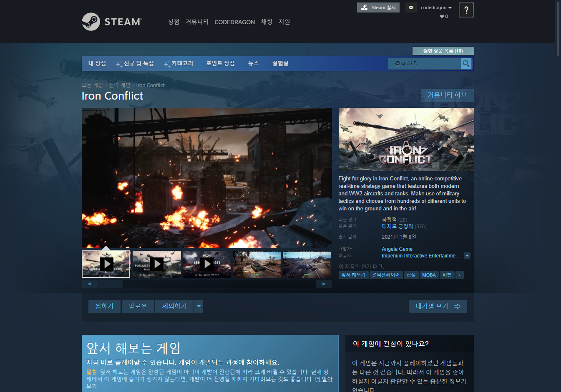Go to 상점 in top navigation

point(174,22)
